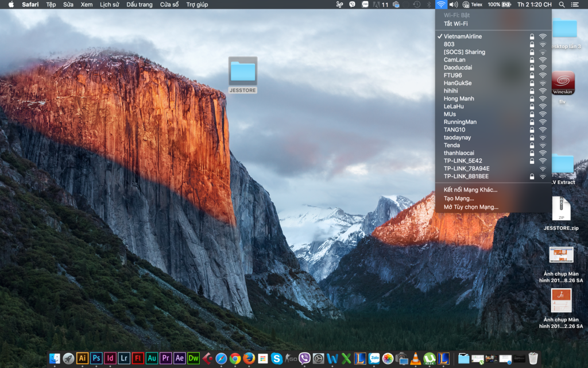Choose TP-LINK_5E42 from network list

pyautogui.click(x=463, y=161)
